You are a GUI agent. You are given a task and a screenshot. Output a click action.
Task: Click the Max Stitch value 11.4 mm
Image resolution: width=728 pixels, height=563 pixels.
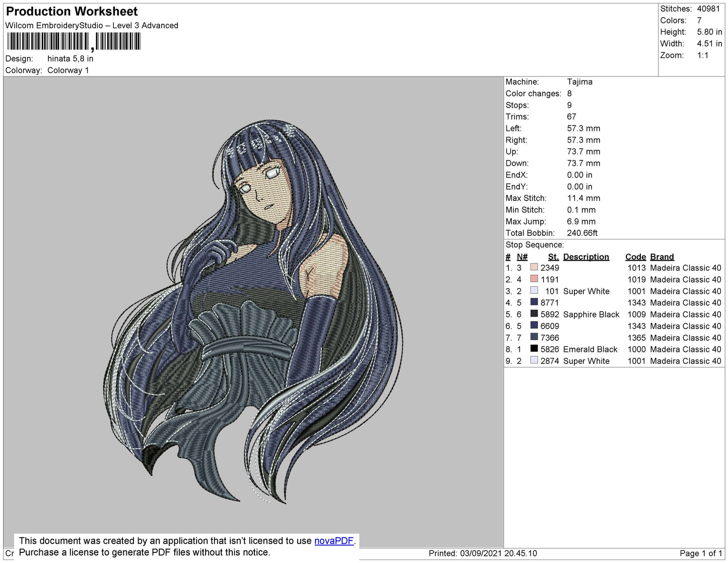583,198
